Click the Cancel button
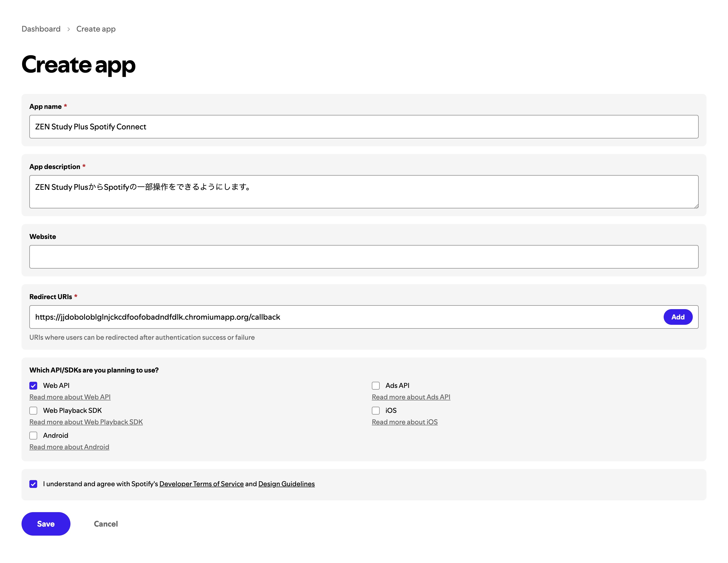This screenshot has height=563, width=728. tap(105, 523)
